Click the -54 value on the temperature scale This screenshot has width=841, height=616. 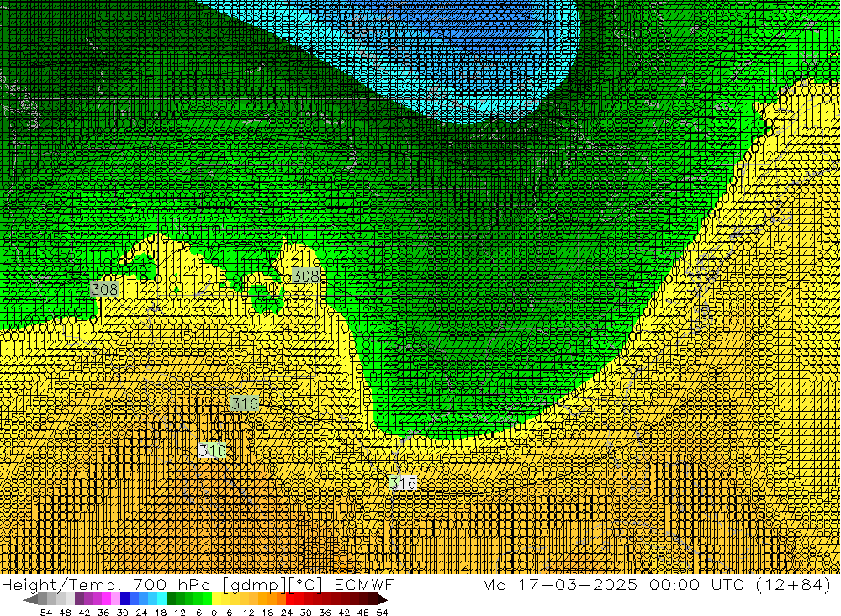pyautogui.click(x=42, y=613)
